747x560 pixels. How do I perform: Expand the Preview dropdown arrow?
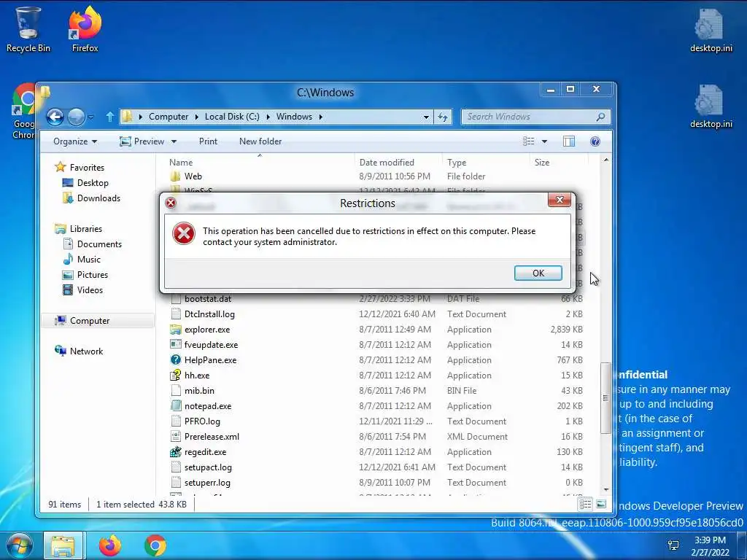[174, 141]
